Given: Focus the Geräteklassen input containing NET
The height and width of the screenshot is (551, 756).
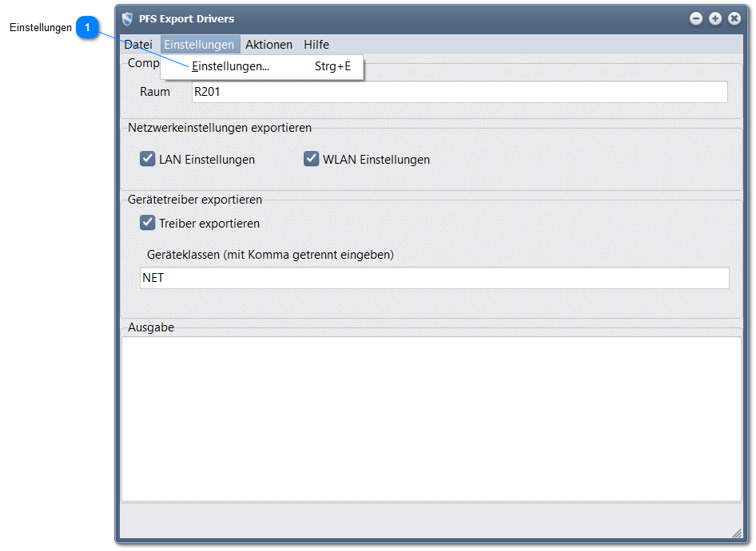Looking at the screenshot, I should coord(434,278).
